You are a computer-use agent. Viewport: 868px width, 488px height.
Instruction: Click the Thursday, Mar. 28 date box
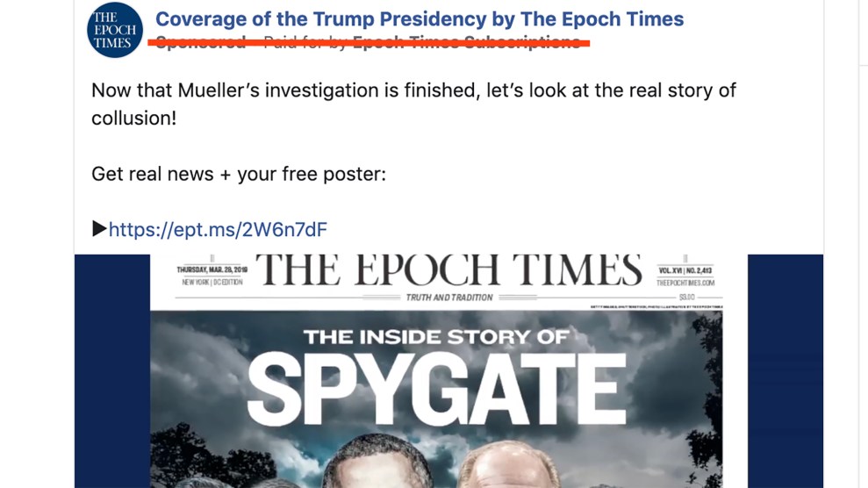(x=212, y=276)
